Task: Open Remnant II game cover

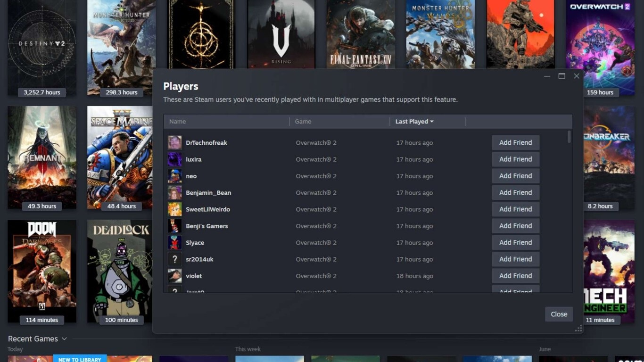Action: (x=42, y=157)
